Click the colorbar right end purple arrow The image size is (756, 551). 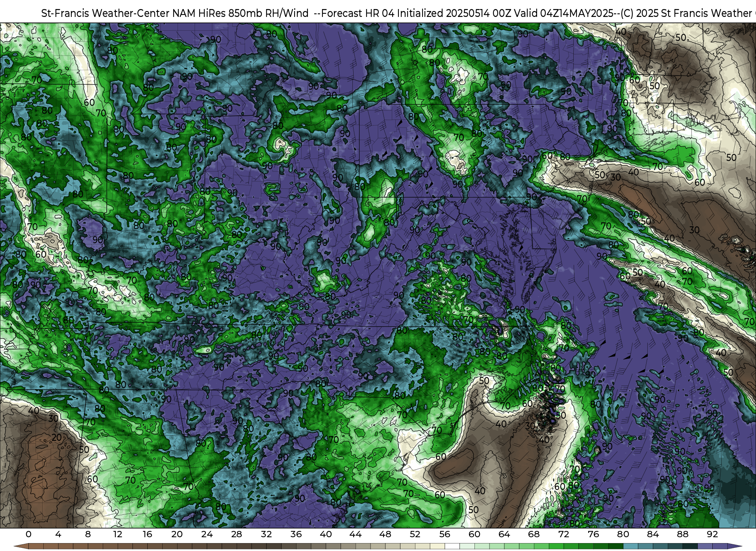(x=735, y=546)
